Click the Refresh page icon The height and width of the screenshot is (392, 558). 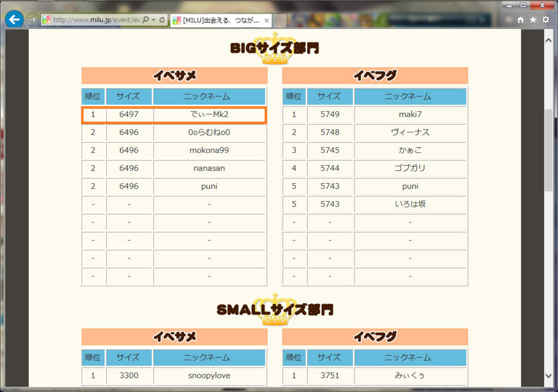click(x=162, y=20)
